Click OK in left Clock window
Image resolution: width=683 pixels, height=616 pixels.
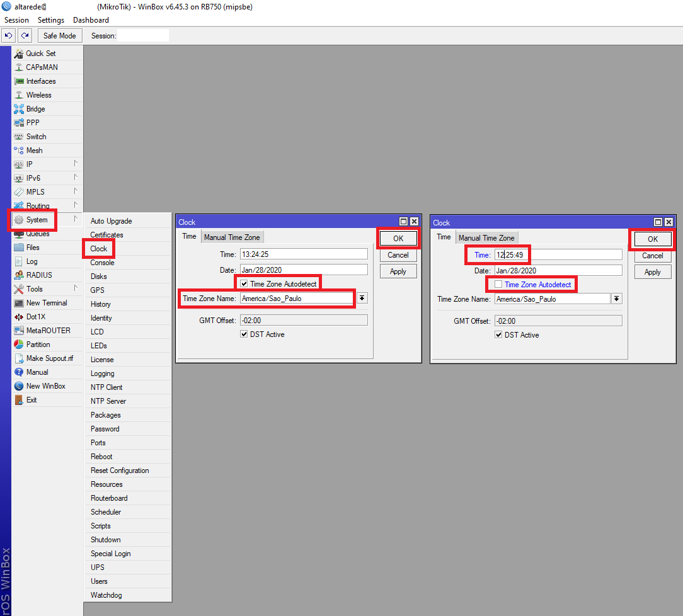[398, 239]
